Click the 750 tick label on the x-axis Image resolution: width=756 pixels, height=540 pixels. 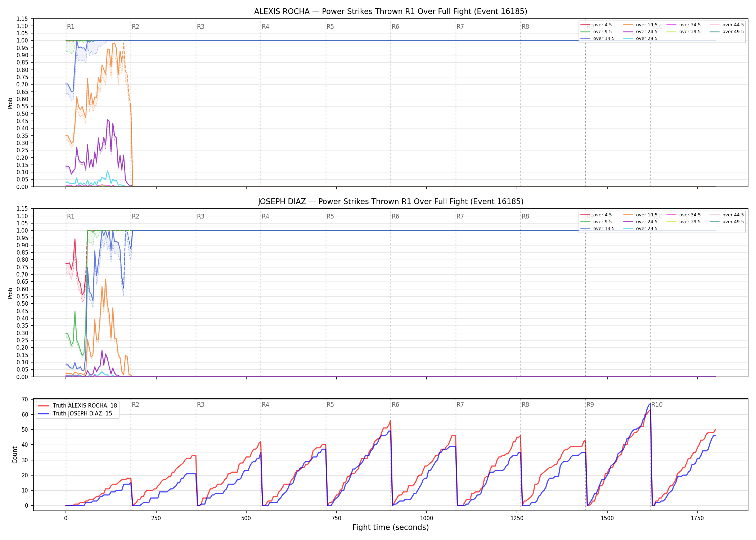tap(337, 518)
